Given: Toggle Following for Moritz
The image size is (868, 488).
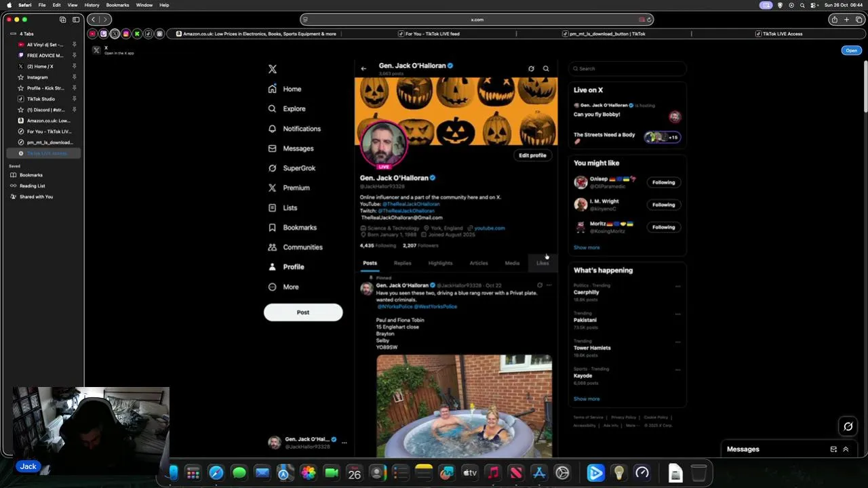Looking at the screenshot, I should pyautogui.click(x=663, y=227).
